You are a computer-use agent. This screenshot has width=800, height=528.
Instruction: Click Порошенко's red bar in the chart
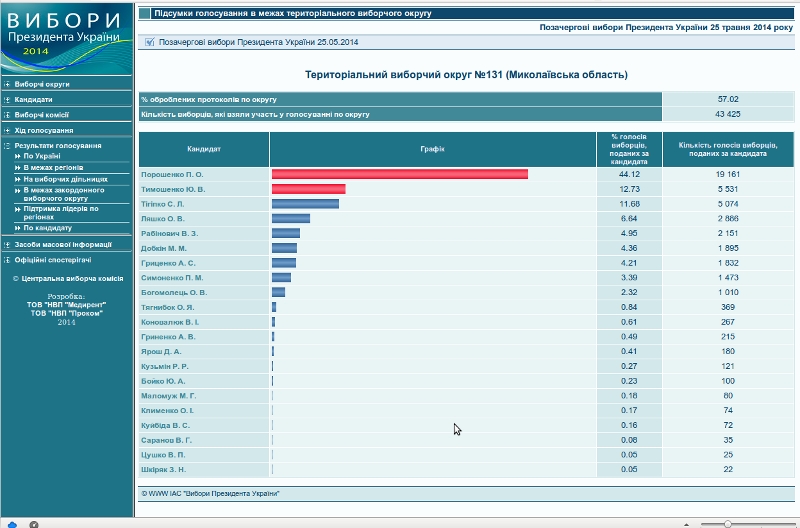[x=399, y=174]
